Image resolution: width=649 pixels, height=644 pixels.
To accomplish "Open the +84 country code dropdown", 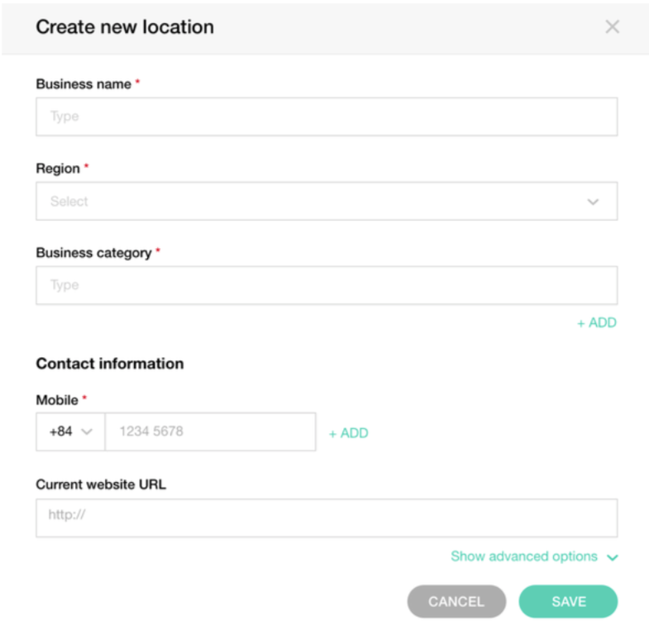I will [70, 432].
